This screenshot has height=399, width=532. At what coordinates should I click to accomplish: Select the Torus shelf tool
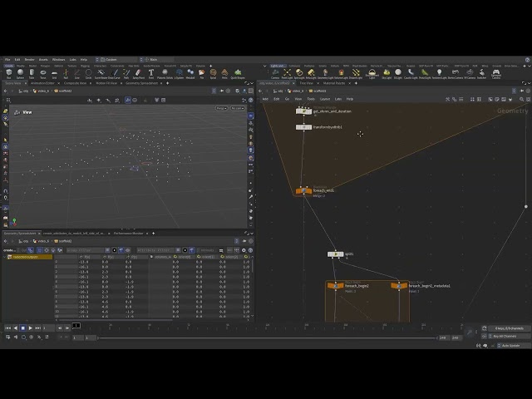pos(43,74)
